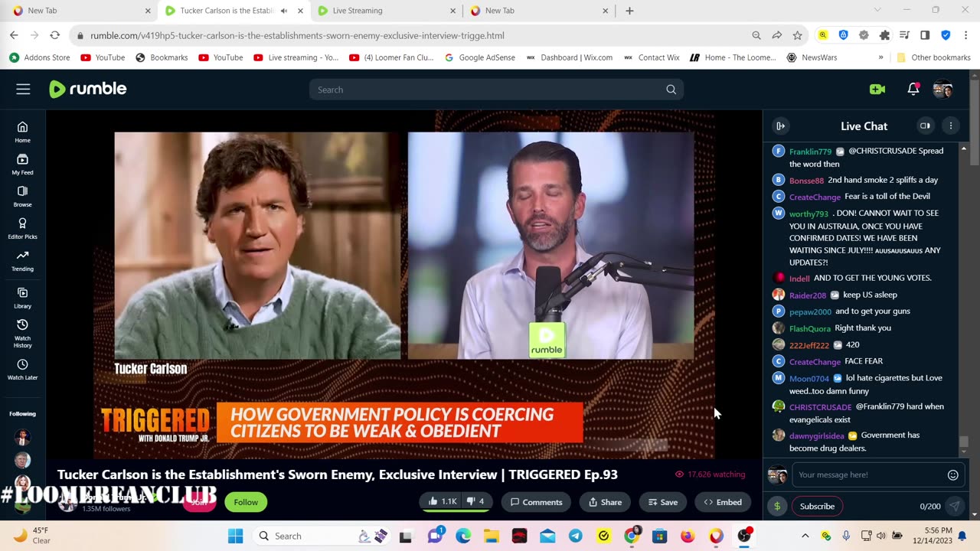This screenshot has height=551, width=980.
Task: Follow the Donald Trump Jr. channel
Action: tap(246, 502)
